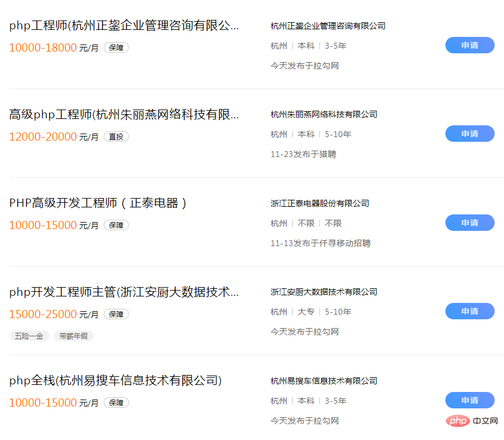The image size is (504, 440).
Task: Click 杭州 | 本科 | 3-5年 under 正鋆企业管理咨询
Action: pos(309,46)
